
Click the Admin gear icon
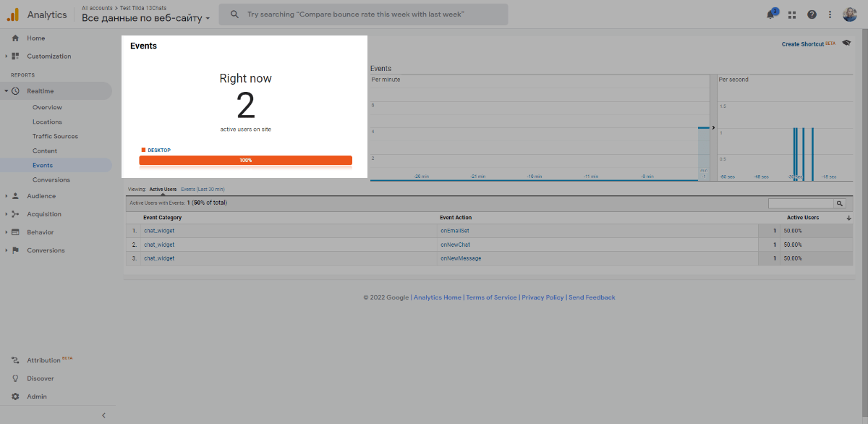(15, 397)
